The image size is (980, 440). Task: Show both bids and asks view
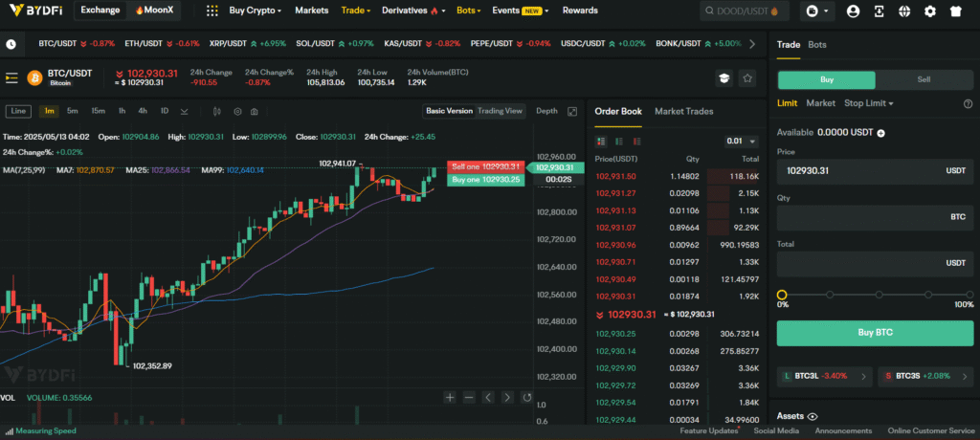tap(601, 142)
